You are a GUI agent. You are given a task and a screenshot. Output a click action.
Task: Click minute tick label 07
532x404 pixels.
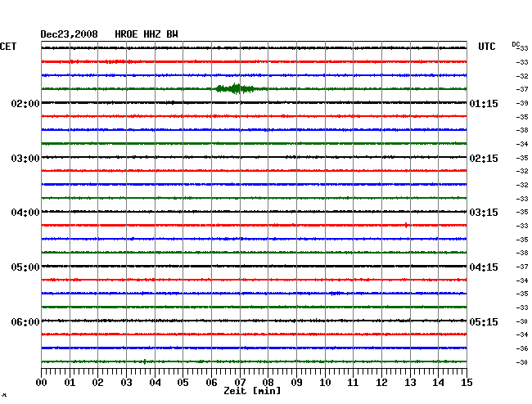pos(240,382)
